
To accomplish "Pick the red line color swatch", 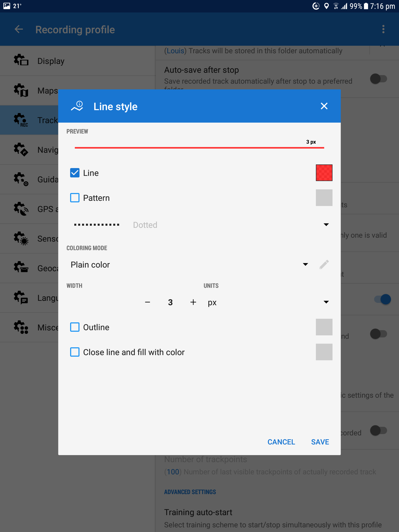I will (x=324, y=173).
